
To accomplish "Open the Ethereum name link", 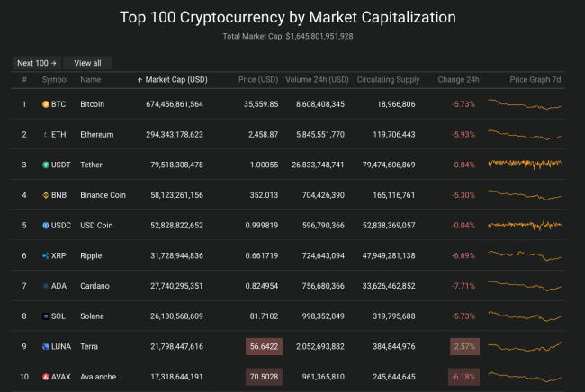I will (x=96, y=134).
